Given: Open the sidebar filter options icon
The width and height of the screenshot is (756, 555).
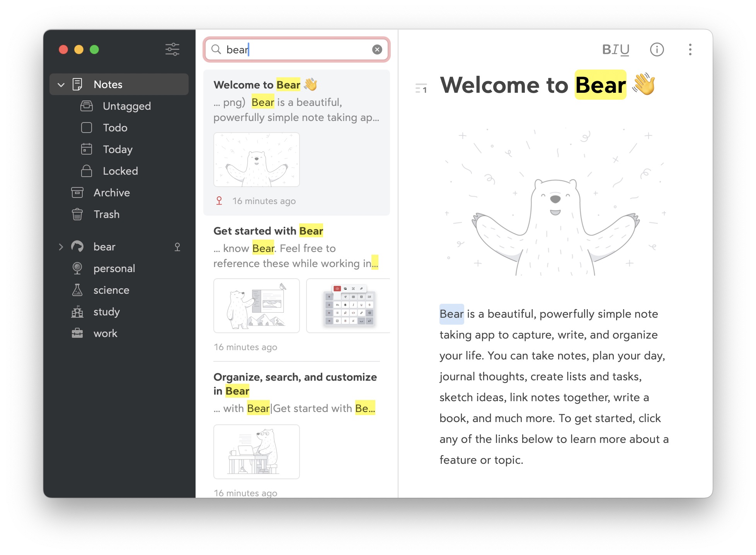Looking at the screenshot, I should (172, 49).
